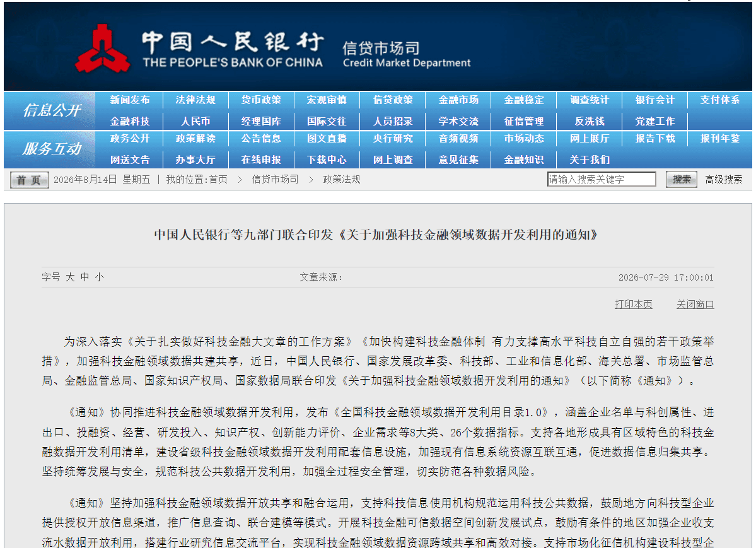Open 下载中心 under 服务互动

click(x=327, y=160)
